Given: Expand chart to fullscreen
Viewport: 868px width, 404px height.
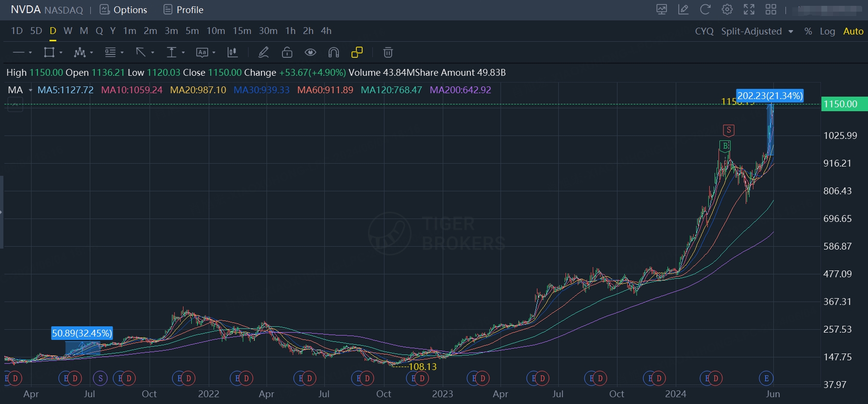Looking at the screenshot, I should tap(749, 9).
